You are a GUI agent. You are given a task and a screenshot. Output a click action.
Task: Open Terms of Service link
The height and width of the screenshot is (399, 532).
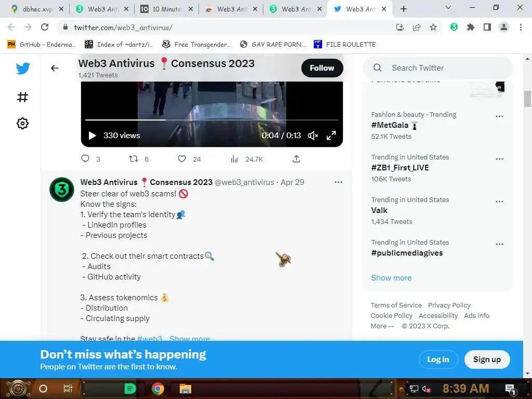[396, 305]
